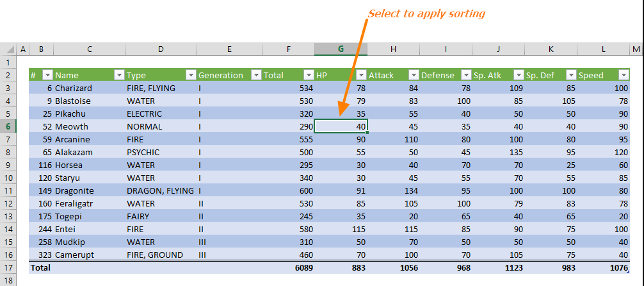Image resolution: width=644 pixels, height=286 pixels.
Task: Click the Generation header cell label
Action: pos(221,75)
